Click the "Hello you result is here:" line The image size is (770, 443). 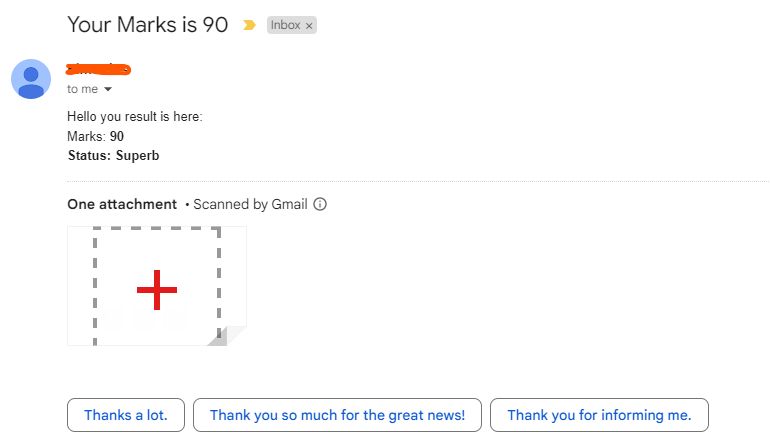pyautogui.click(x=135, y=117)
